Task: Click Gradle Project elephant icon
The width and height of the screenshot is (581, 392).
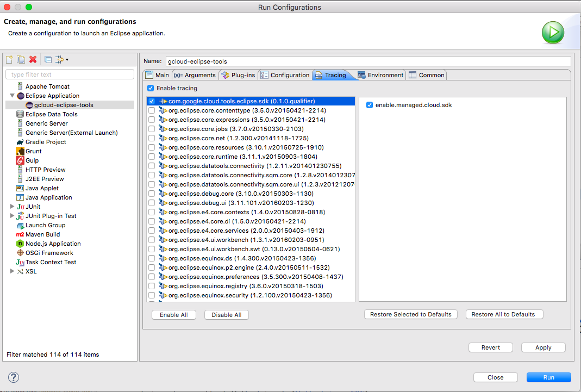Action: tap(20, 142)
